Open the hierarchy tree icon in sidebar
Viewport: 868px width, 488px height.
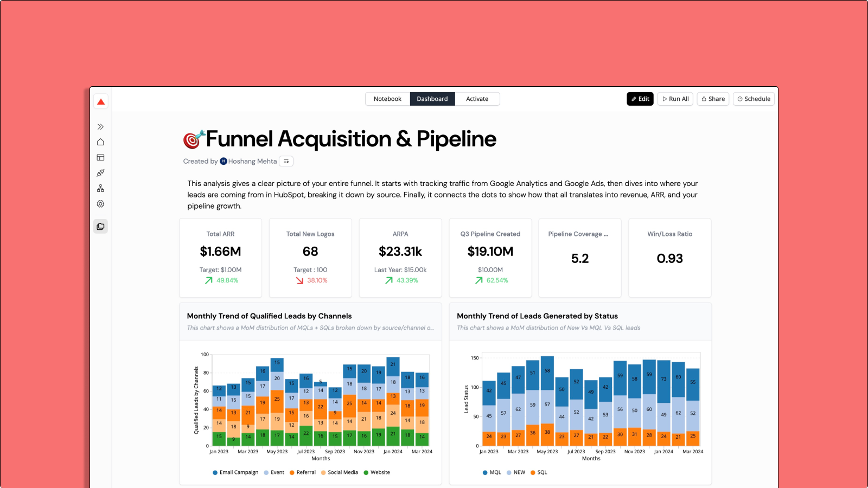click(100, 189)
